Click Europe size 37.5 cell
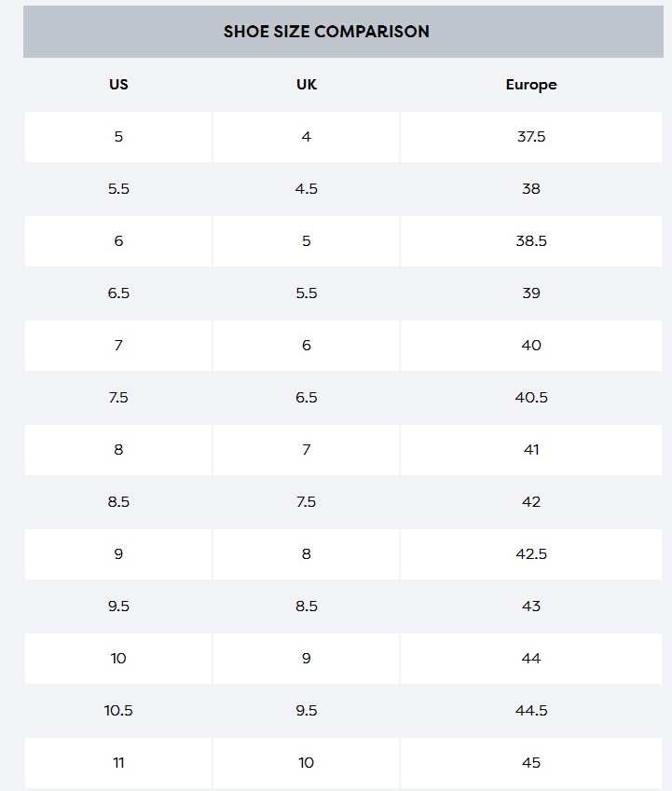 point(531,137)
